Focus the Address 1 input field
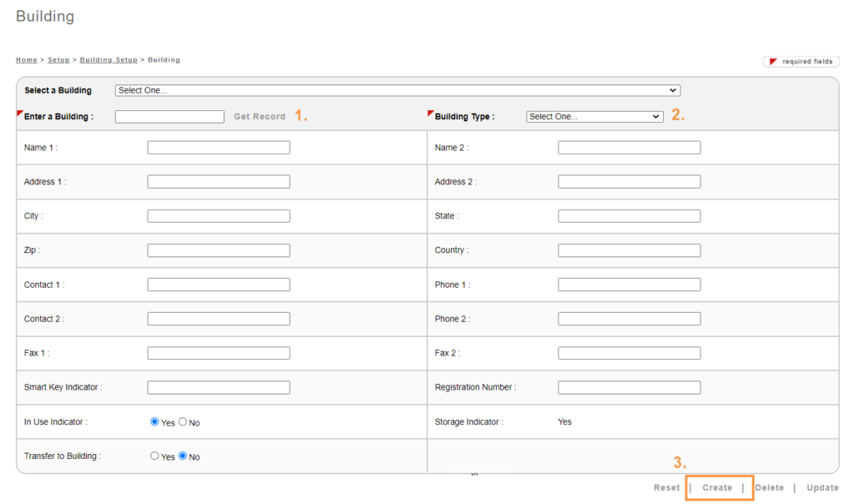855x504 pixels. tap(219, 182)
